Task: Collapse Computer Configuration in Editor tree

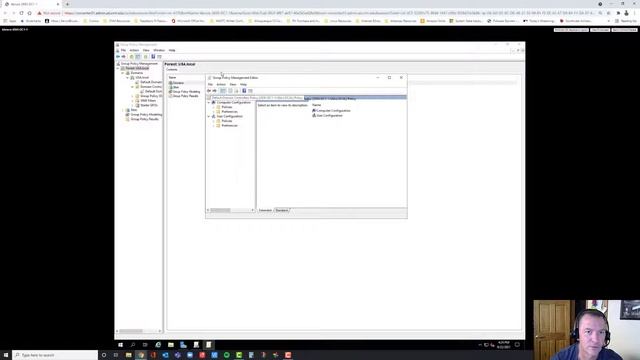Action: click(x=209, y=102)
